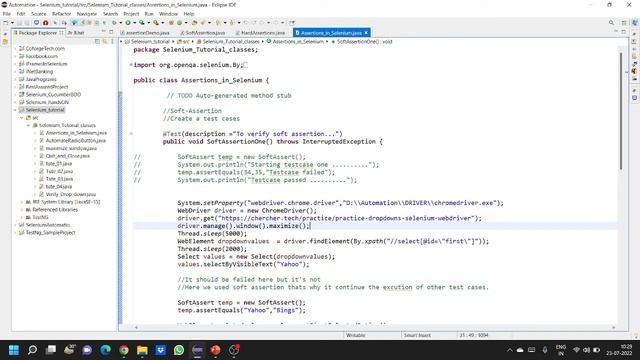
Task: Click the Debug bug toolbar icon
Action: pyautogui.click(x=114, y=23)
